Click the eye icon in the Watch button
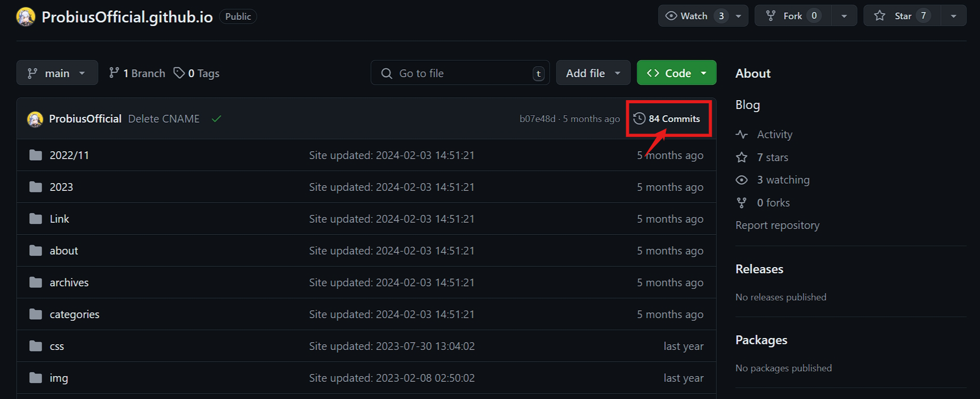This screenshot has width=980, height=399. (x=671, y=16)
